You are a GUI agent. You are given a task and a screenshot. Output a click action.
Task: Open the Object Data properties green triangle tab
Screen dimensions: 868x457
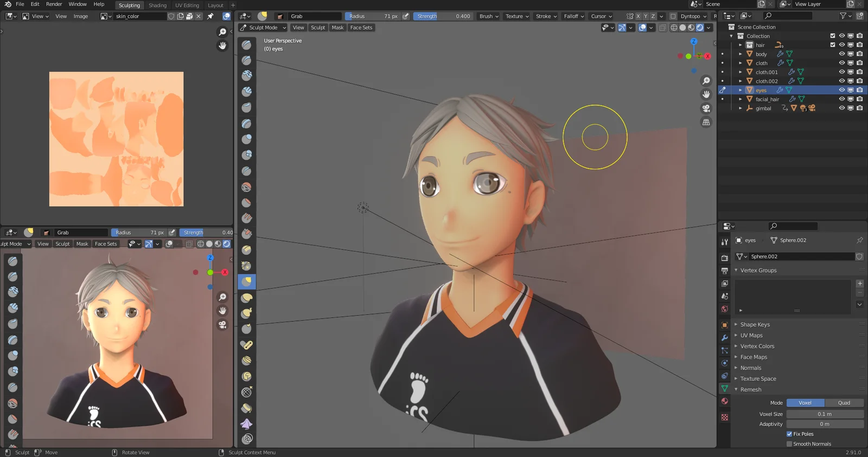coord(725,388)
